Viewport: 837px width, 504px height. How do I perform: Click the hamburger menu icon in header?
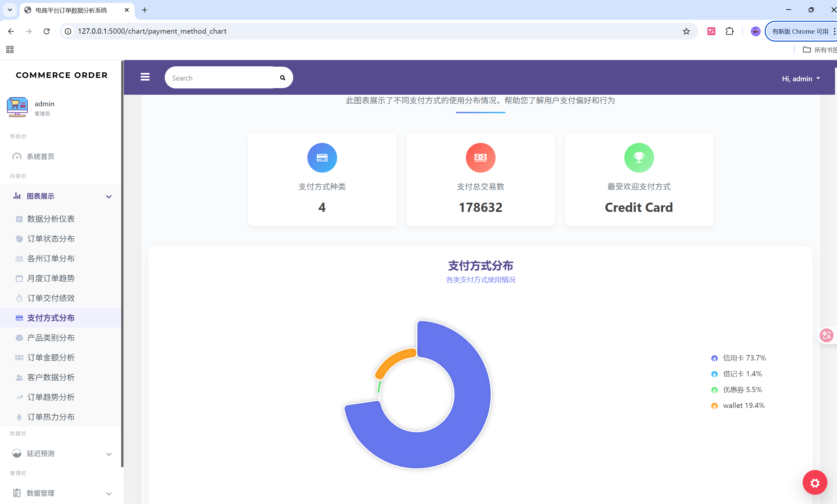pyautogui.click(x=145, y=77)
